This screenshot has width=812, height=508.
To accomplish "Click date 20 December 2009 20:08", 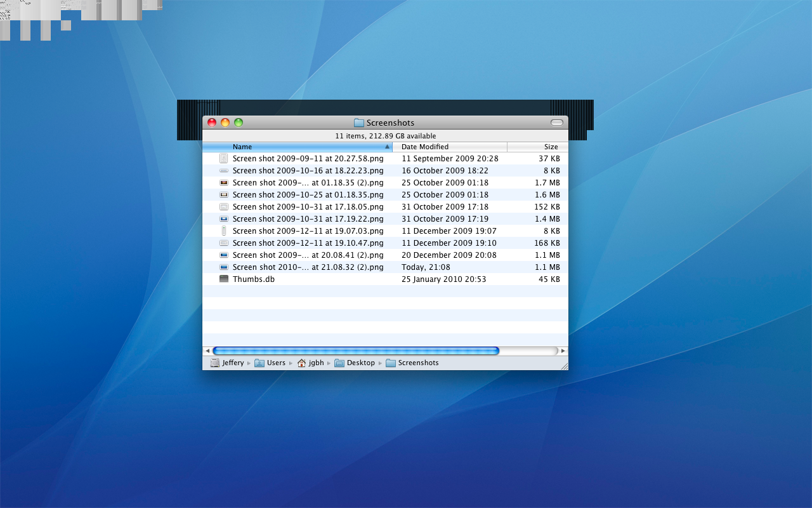I will coord(449,255).
